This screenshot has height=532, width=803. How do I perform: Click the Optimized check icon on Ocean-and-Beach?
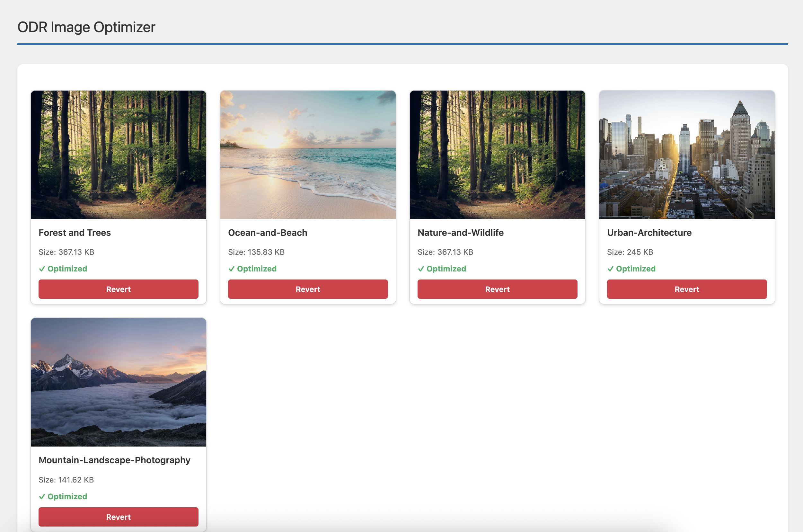[x=232, y=268]
